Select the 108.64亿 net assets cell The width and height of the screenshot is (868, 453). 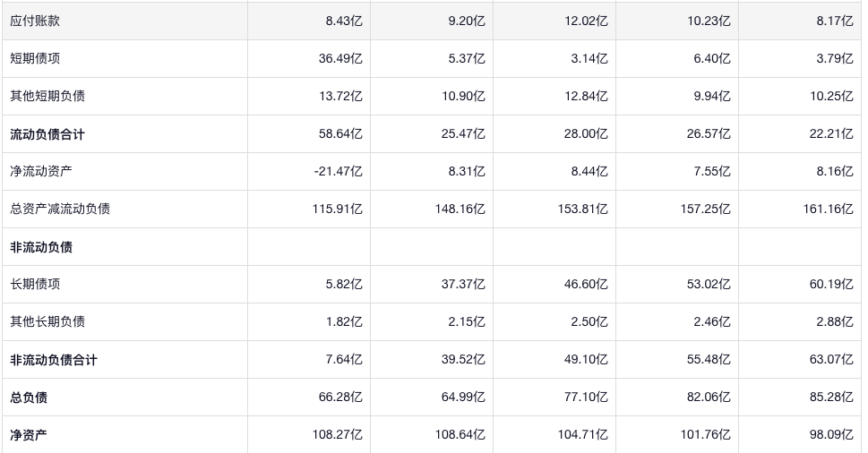point(460,435)
